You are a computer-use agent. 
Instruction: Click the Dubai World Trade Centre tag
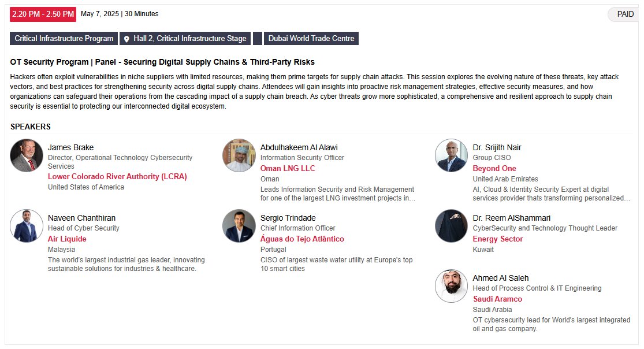coord(311,38)
